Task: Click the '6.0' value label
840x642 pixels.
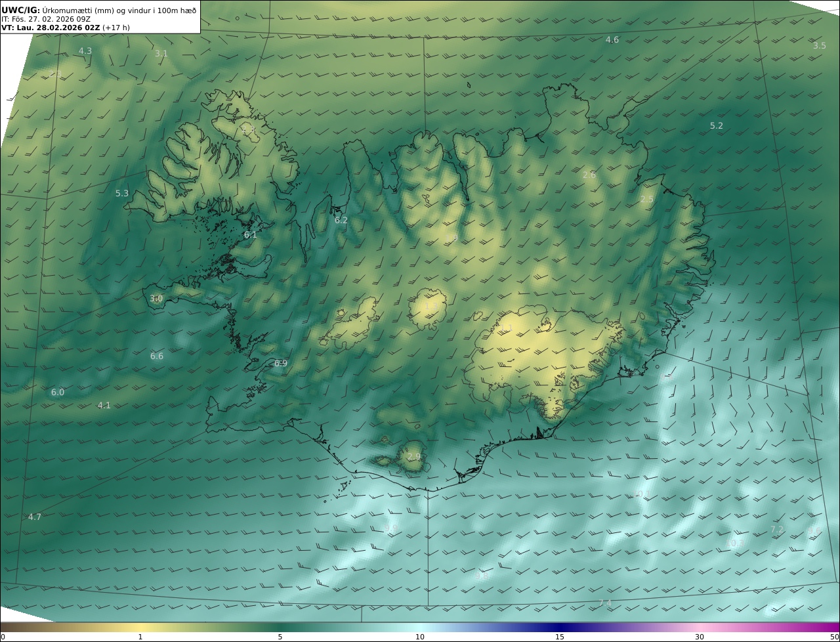Action: [x=58, y=392]
